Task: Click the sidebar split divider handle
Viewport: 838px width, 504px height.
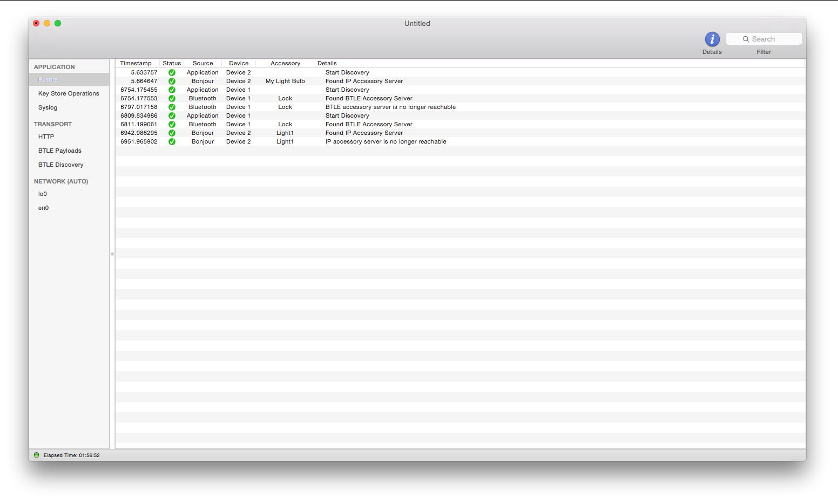Action: tap(112, 254)
